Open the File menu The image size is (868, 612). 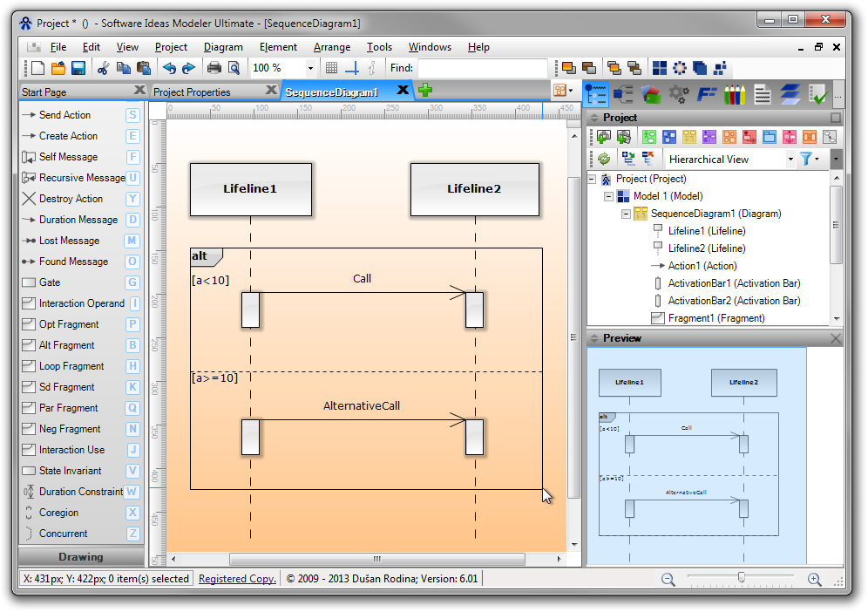pyautogui.click(x=58, y=47)
